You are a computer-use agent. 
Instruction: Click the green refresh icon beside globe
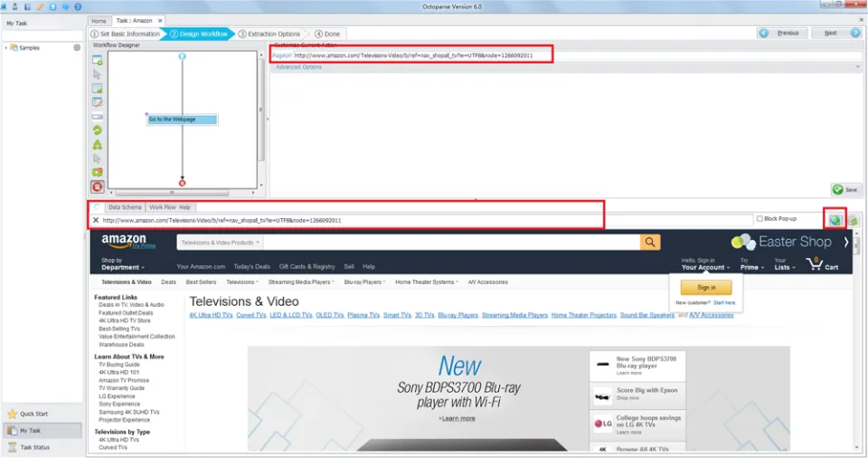[x=853, y=221]
